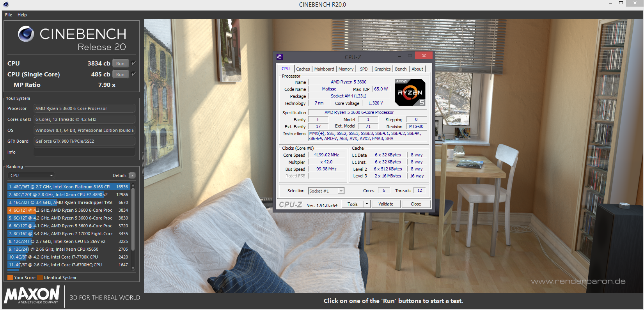Click the www.renderbaron.de watermark link
Image resolution: width=644 pixels, height=310 pixels.
click(x=578, y=281)
